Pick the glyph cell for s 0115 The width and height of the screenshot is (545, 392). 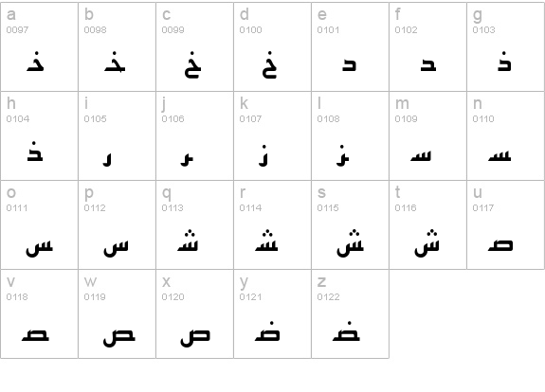coord(350,224)
